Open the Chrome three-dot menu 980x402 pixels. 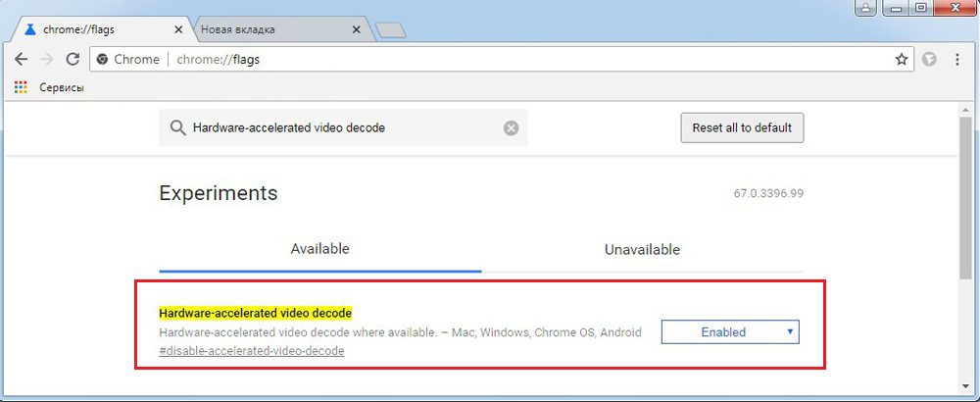coord(956,60)
